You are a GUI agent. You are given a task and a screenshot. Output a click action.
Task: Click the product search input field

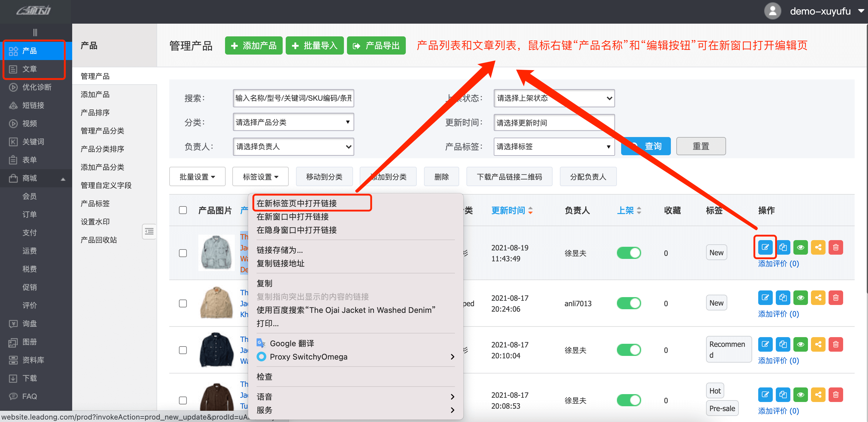pos(293,98)
